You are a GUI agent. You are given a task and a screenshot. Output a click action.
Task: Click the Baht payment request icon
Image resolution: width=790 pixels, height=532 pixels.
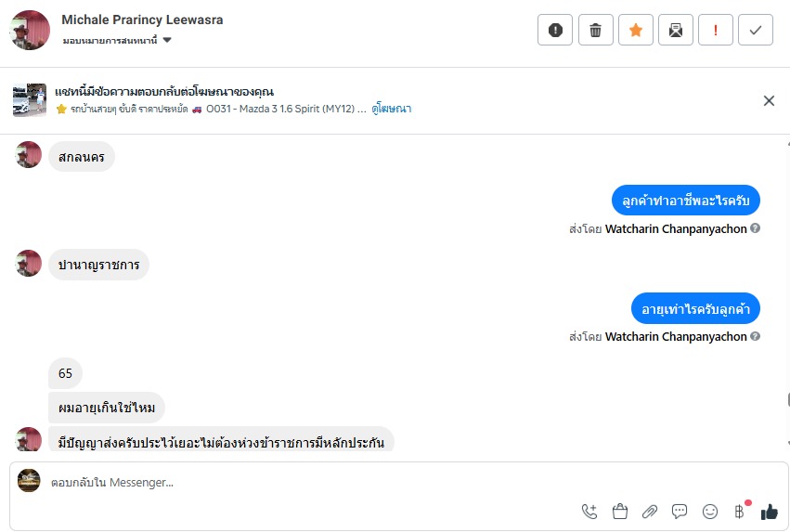tap(740, 511)
